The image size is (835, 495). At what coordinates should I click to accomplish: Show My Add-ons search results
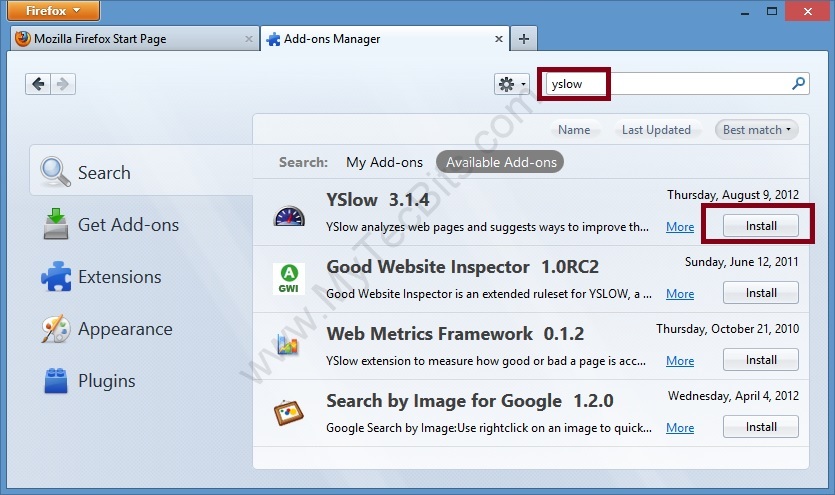[x=384, y=162]
